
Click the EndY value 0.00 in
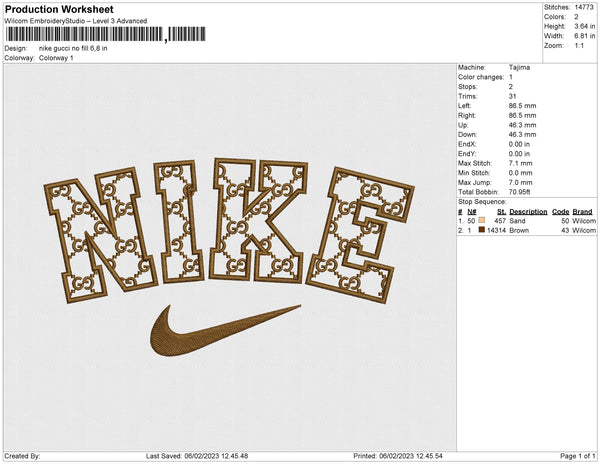click(x=519, y=154)
